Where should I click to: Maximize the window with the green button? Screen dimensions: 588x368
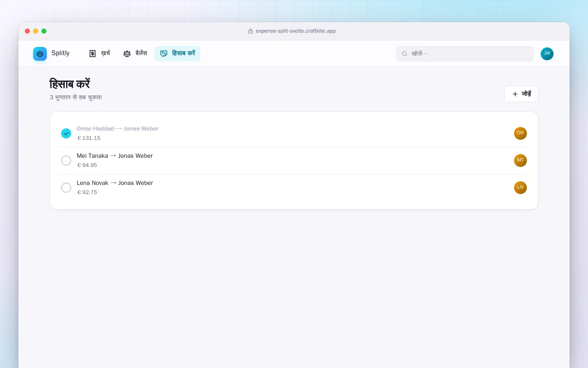pyautogui.click(x=44, y=31)
